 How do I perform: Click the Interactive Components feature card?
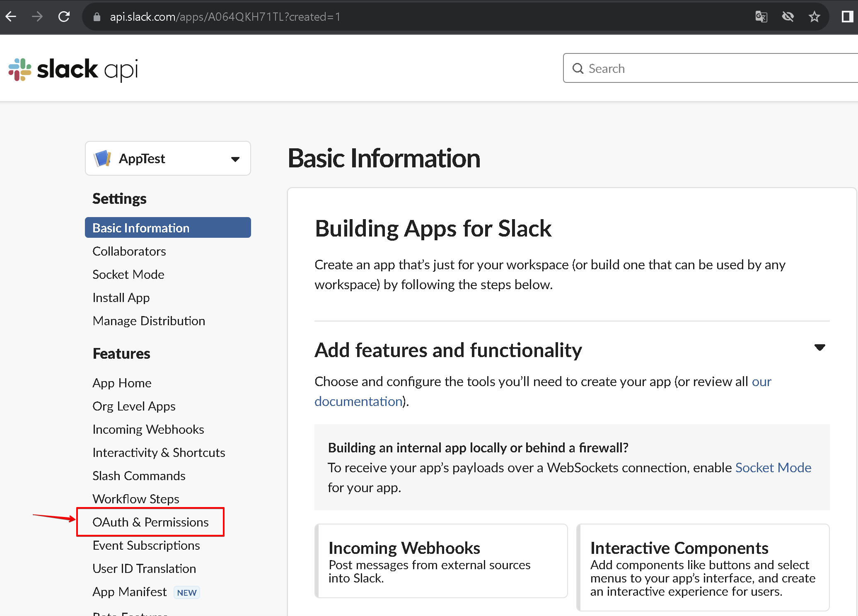click(703, 568)
